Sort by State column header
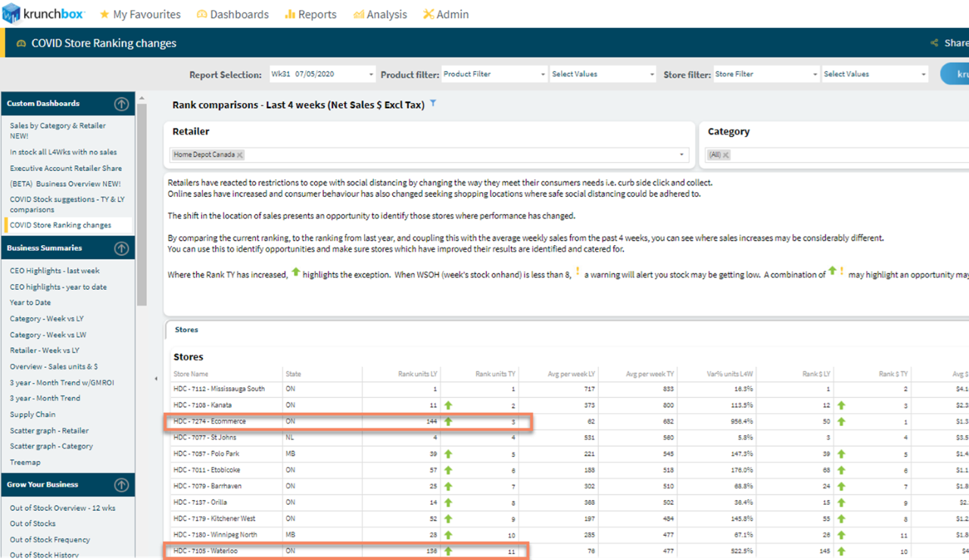The image size is (969, 560). pos(293,374)
